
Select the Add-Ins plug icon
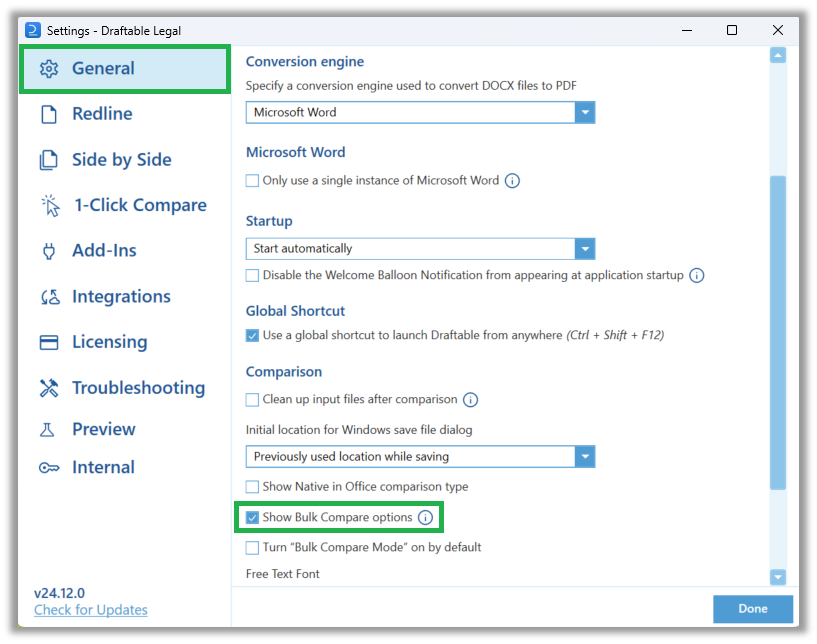tap(49, 250)
